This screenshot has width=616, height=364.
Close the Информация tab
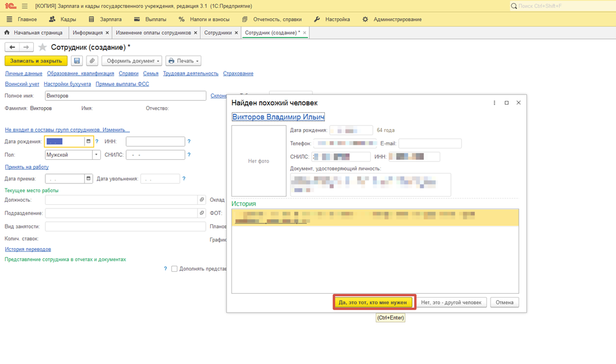pyautogui.click(x=107, y=33)
